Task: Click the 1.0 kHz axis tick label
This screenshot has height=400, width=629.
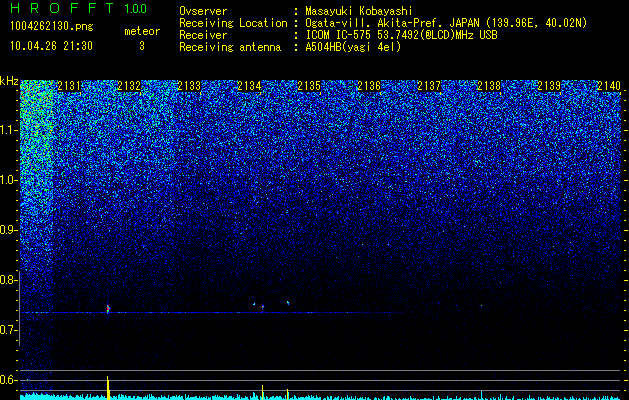Action: (x=8, y=180)
